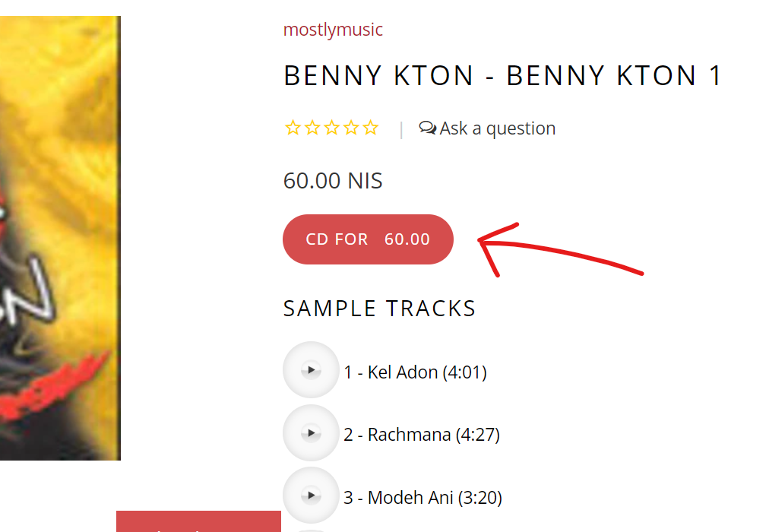Click the speech bubble question icon

pos(428,128)
